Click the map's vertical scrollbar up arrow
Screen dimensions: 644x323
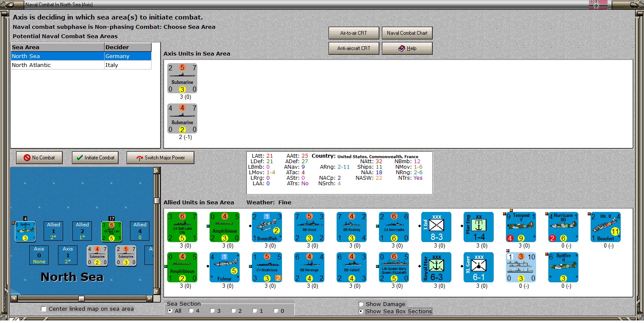click(x=157, y=170)
